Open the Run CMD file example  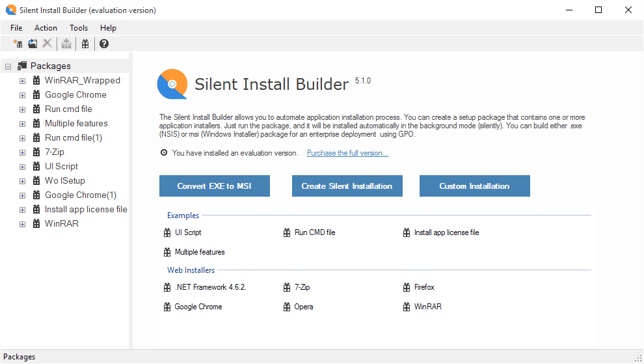314,232
